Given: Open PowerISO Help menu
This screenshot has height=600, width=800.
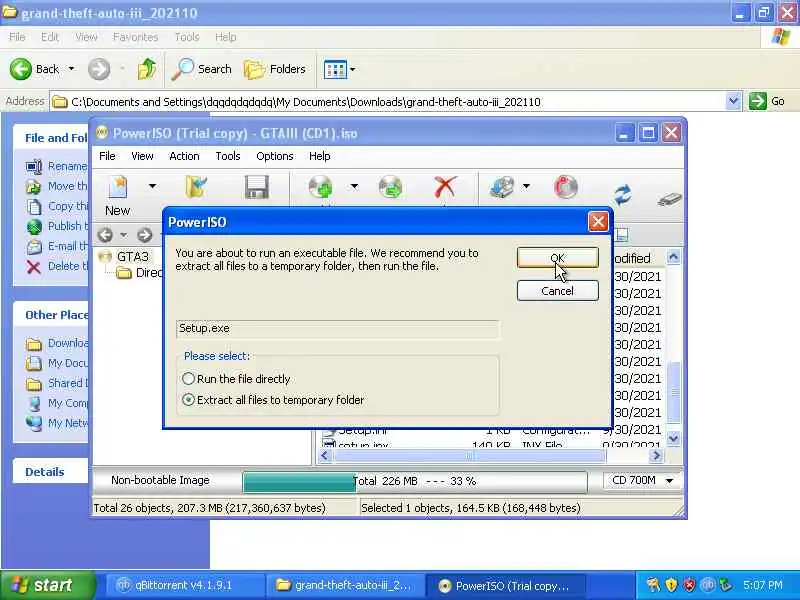Looking at the screenshot, I should pyautogui.click(x=319, y=156).
